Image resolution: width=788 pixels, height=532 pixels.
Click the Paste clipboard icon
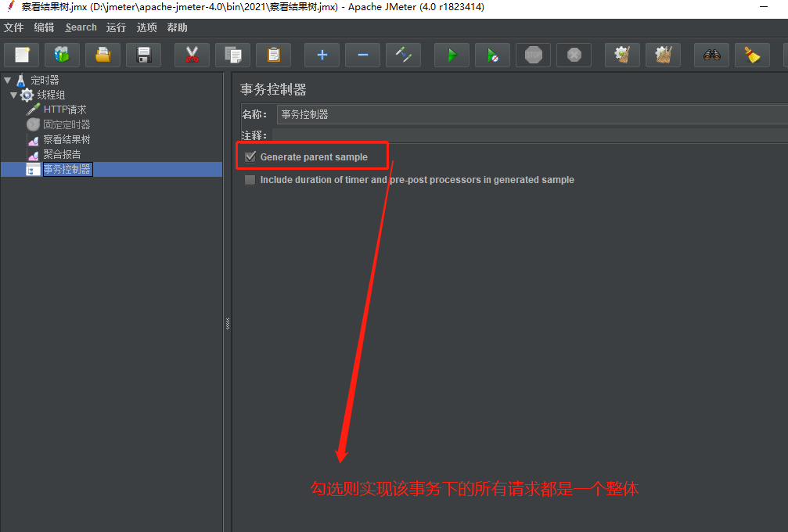point(273,55)
